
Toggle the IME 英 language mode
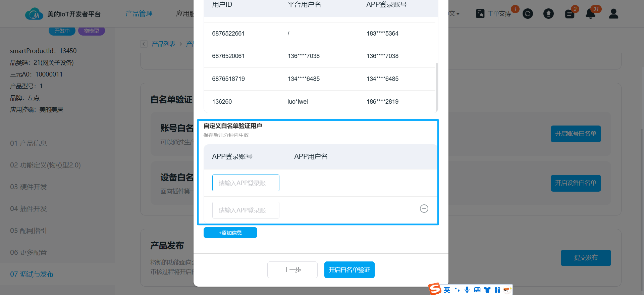[447, 290]
